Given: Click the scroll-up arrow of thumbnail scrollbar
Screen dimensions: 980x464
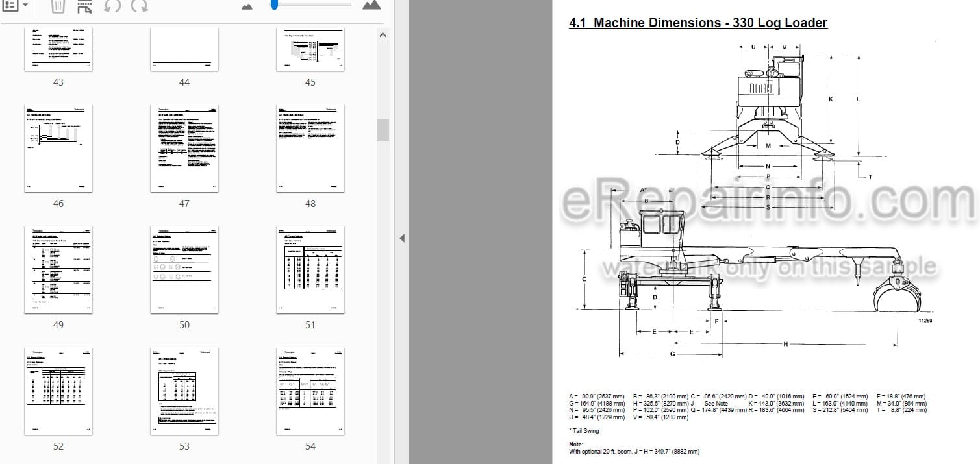Looking at the screenshot, I should click(383, 35).
